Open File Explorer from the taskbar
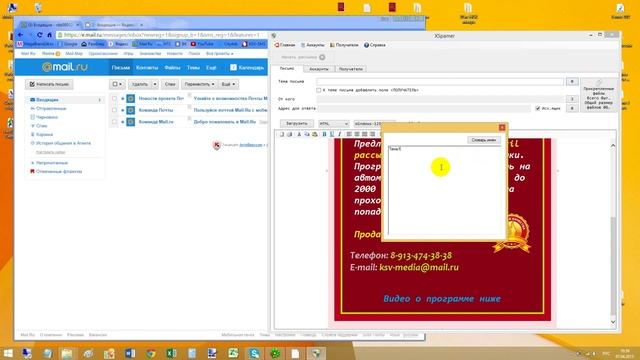Screen dimensions: 640x360 click(67, 353)
